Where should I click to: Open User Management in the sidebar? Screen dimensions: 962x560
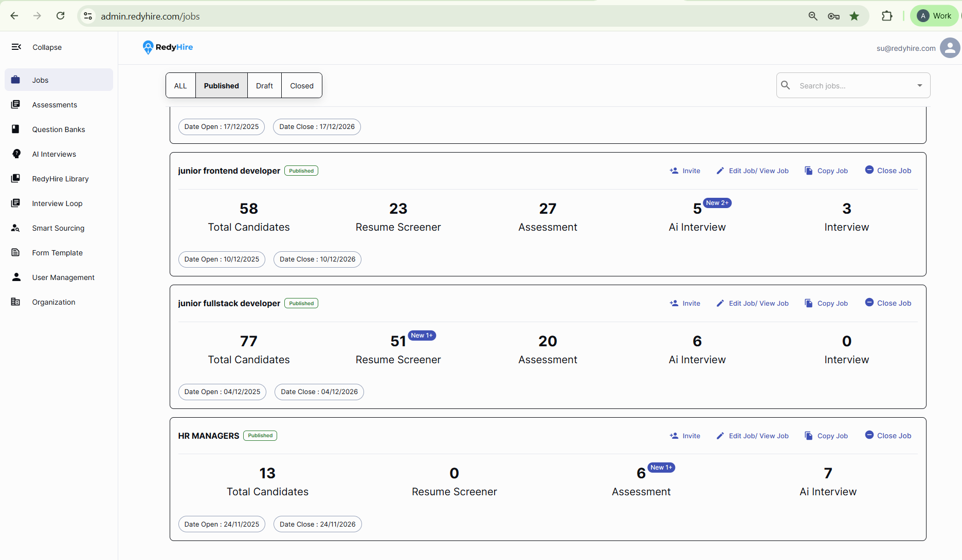click(63, 277)
